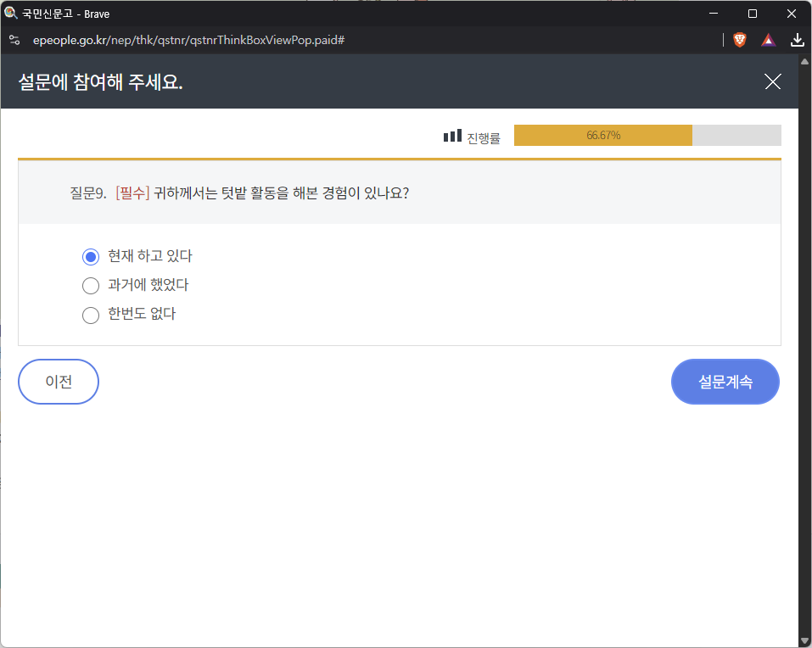Click the epeople.go.kr address bar
The height and width of the screenshot is (648, 812).
[189, 40]
